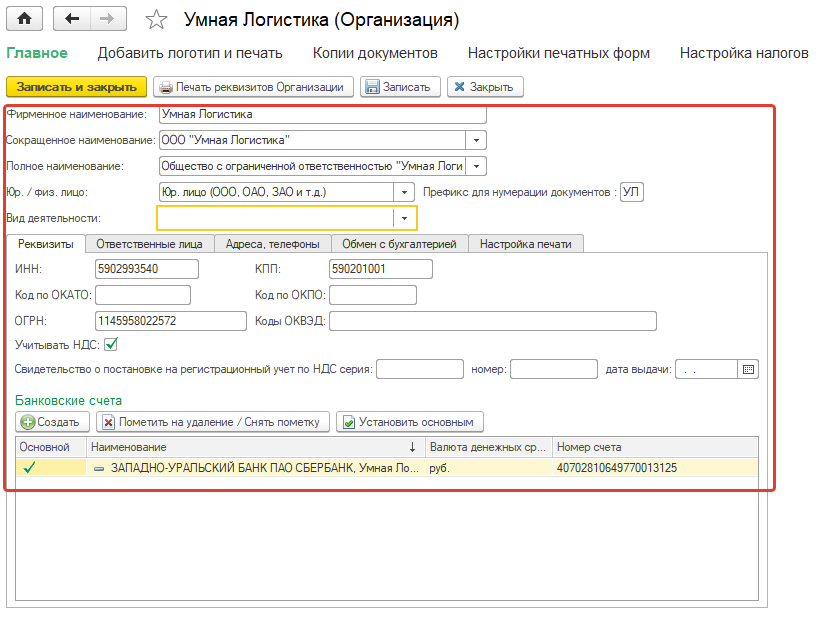The width and height of the screenshot is (820, 629).
Task: Navigate forward with the right arrow
Action: [x=108, y=19]
